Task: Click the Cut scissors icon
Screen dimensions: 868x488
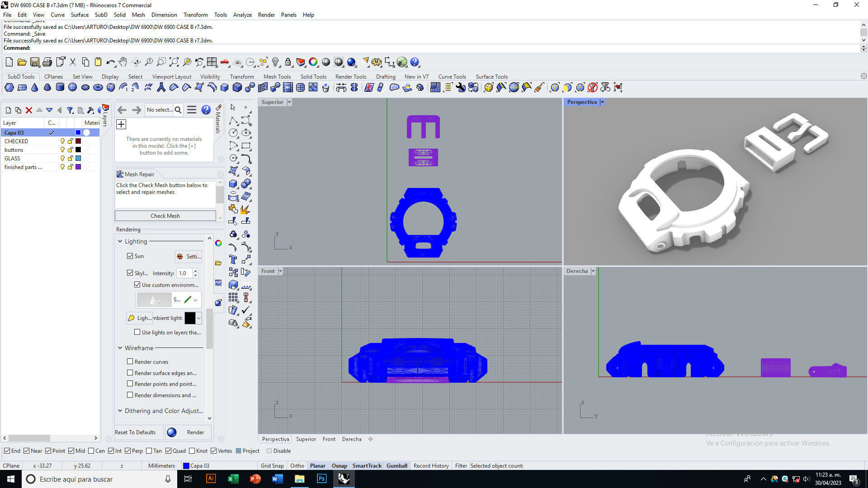Action: pos(72,62)
